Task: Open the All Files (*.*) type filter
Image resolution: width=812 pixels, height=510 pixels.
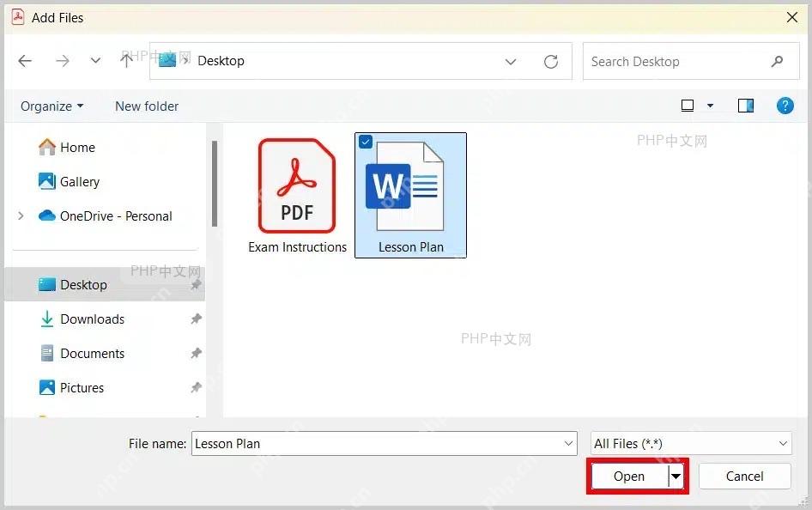Action: (x=691, y=444)
